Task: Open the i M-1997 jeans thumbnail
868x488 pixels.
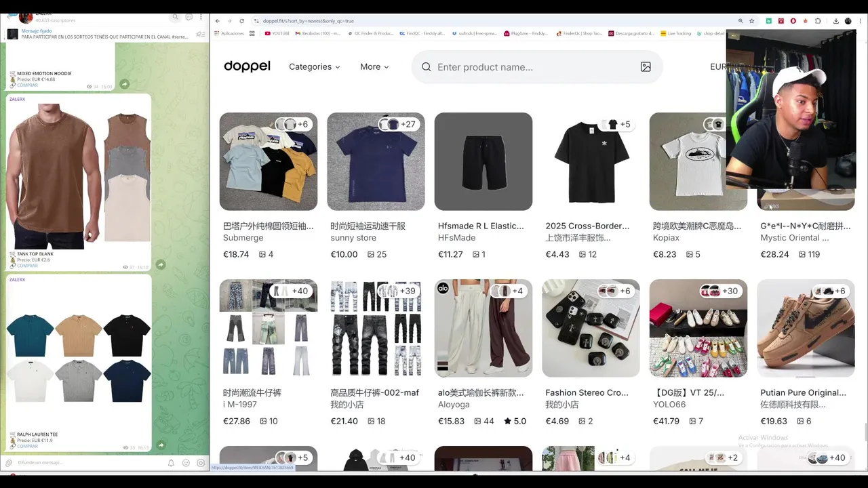Action: coord(269,328)
